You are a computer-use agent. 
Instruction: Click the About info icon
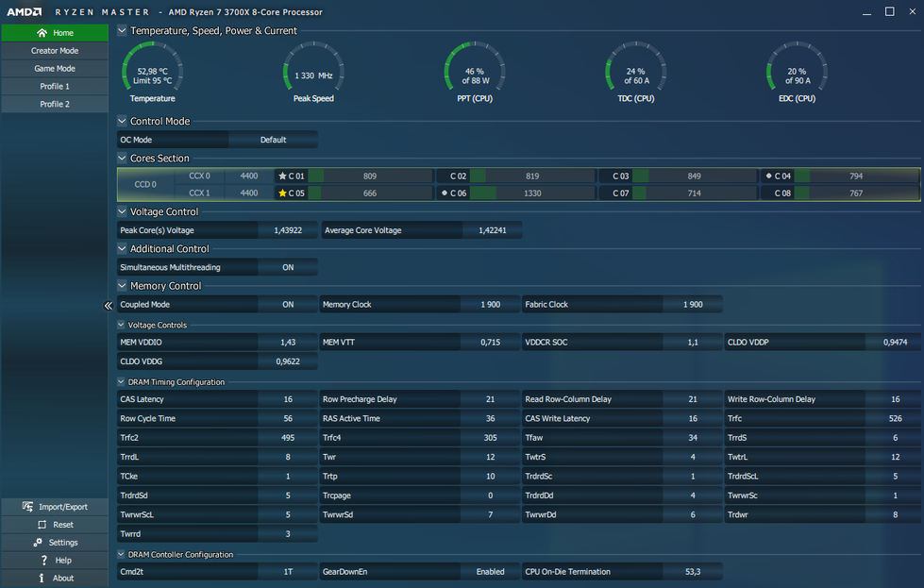(43, 579)
